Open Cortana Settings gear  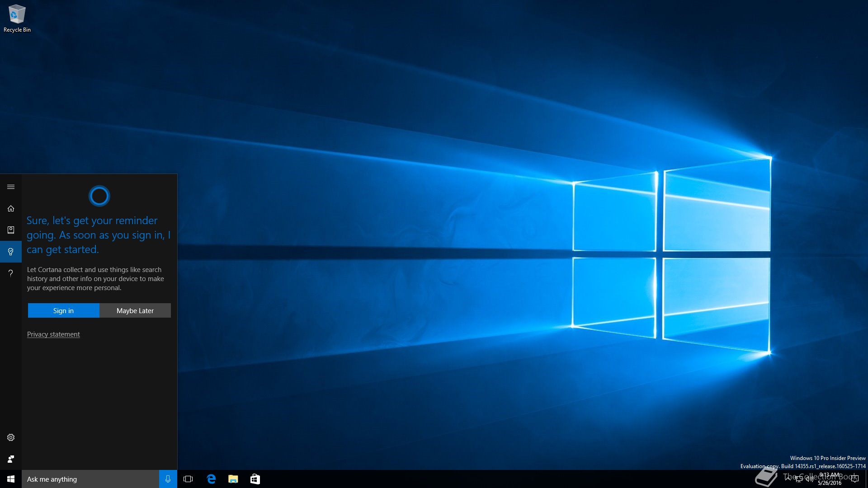[x=11, y=437]
